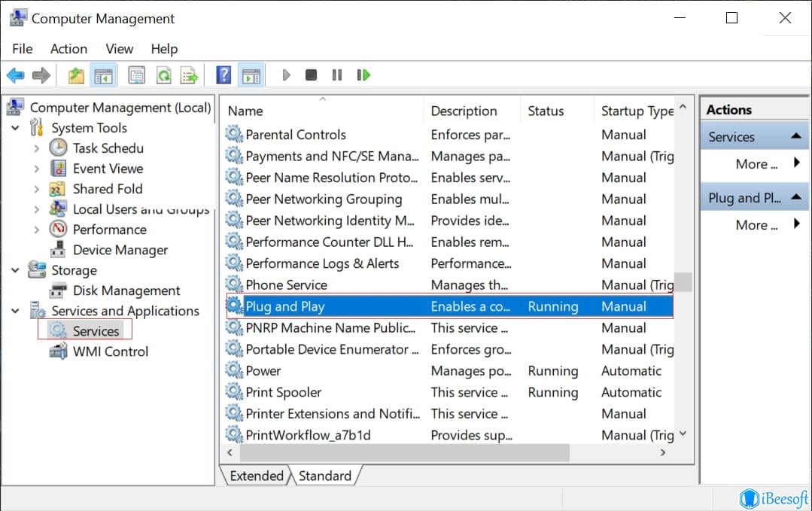This screenshot has width=812, height=511.
Task: Click the scroll left arrow of services list
Action: pyautogui.click(x=230, y=452)
